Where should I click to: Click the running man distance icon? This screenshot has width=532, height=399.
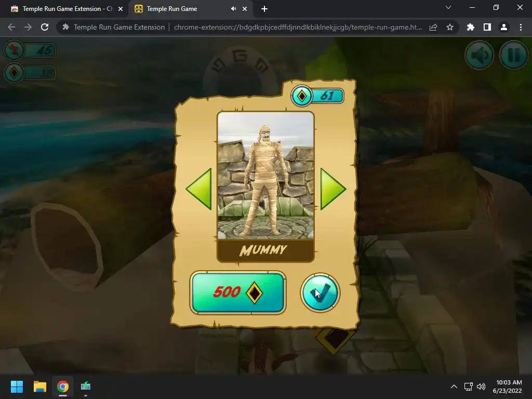(x=14, y=50)
